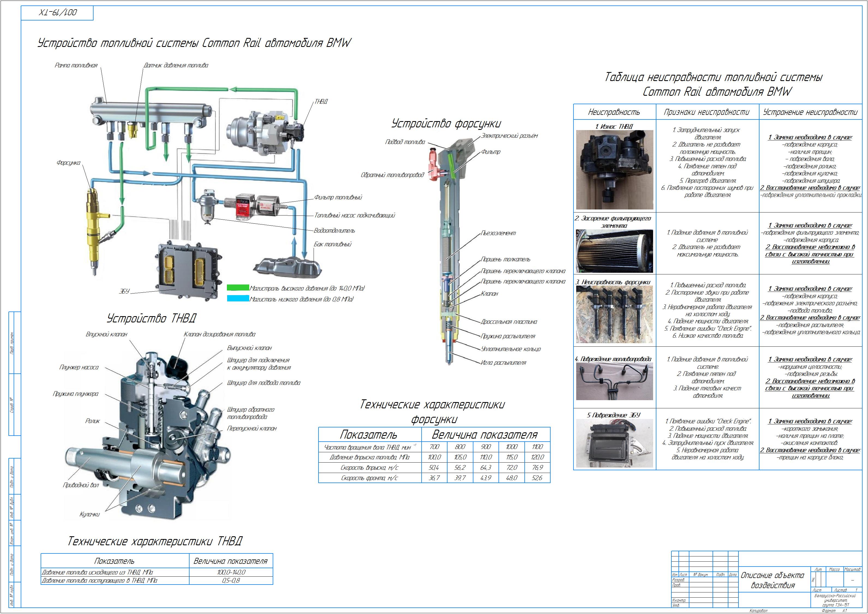Image resolution: width=868 pixels, height=614 pixels.
Task: Click the 'Дроссельная пластина' label
Action: (x=509, y=322)
